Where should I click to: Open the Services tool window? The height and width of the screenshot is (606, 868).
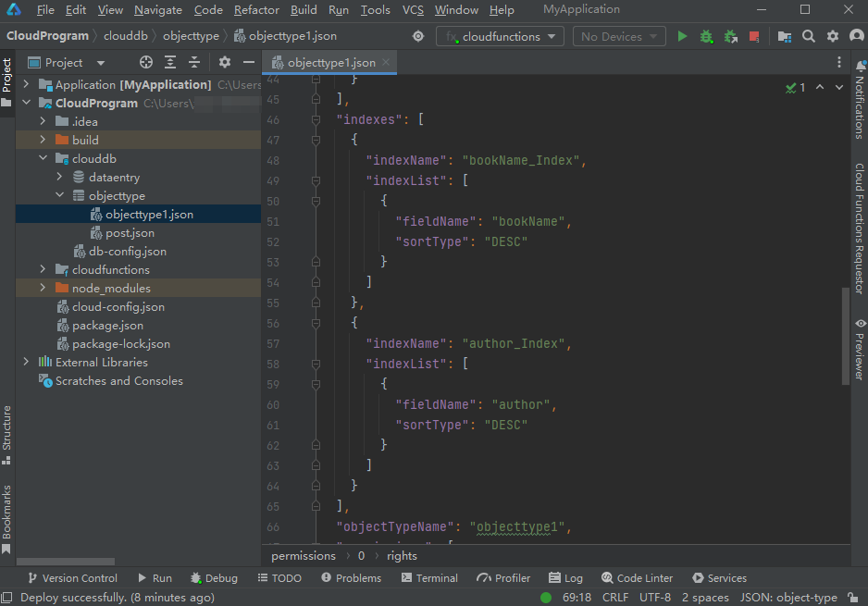coord(720,578)
